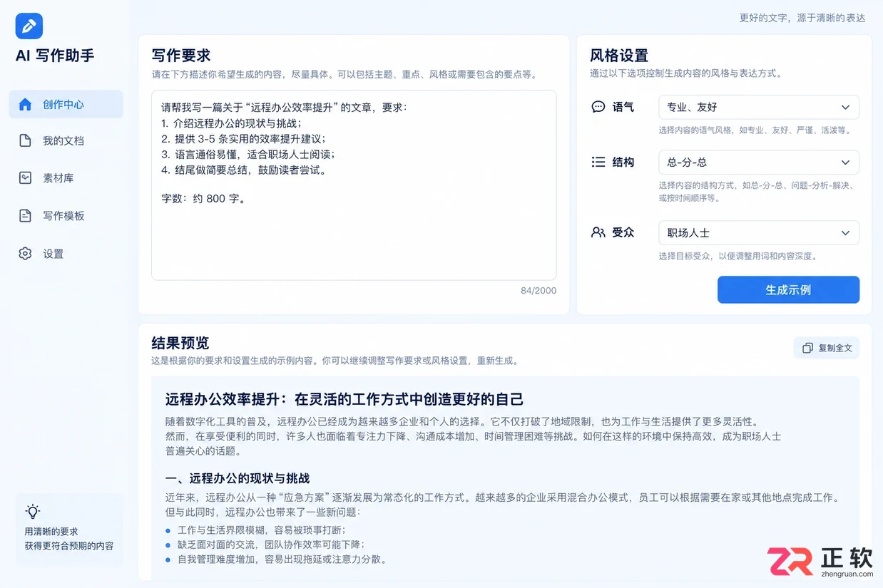Image resolution: width=883 pixels, height=588 pixels.
Task: Click line 1. 介绍远程办公的现状与挑战
Action: point(231,123)
